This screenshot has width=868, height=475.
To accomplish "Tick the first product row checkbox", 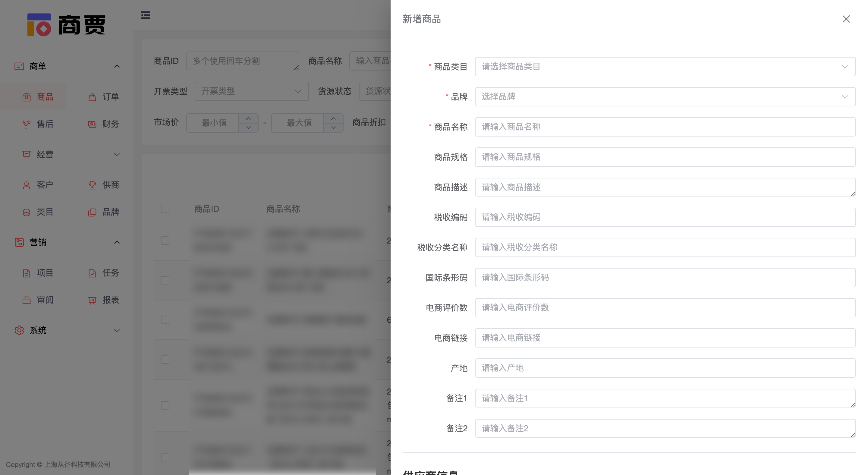I will click(x=165, y=241).
